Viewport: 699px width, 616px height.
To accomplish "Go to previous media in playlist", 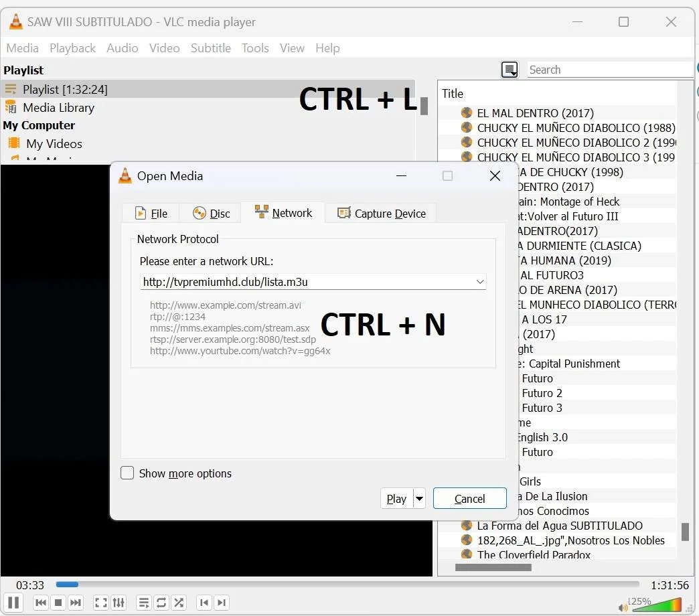I will (41, 603).
